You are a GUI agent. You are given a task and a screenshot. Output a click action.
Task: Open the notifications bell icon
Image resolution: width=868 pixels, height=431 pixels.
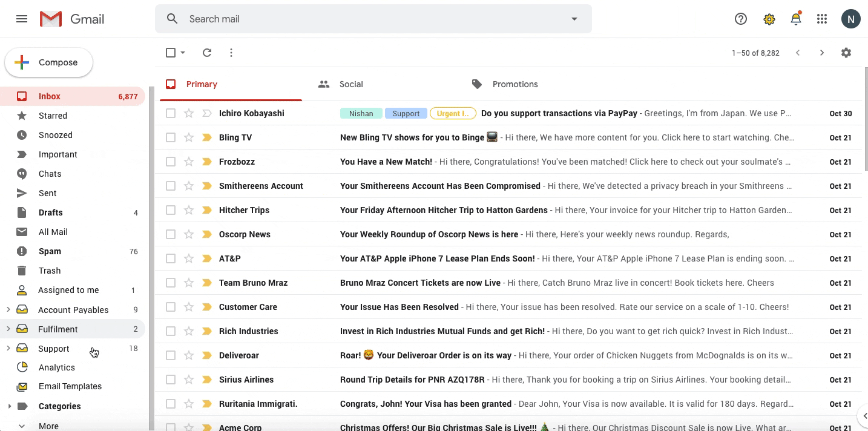tap(796, 19)
